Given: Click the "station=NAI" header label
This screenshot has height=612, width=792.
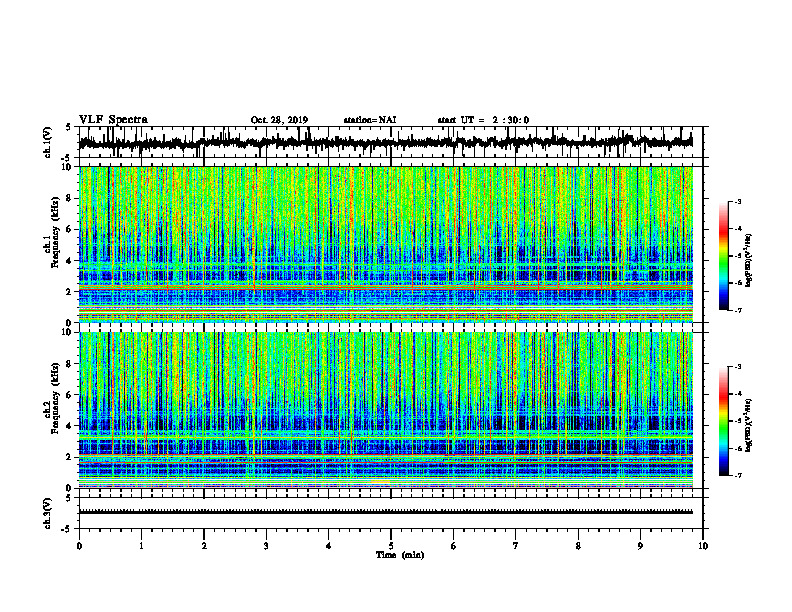Looking at the screenshot, I should click(x=370, y=120).
